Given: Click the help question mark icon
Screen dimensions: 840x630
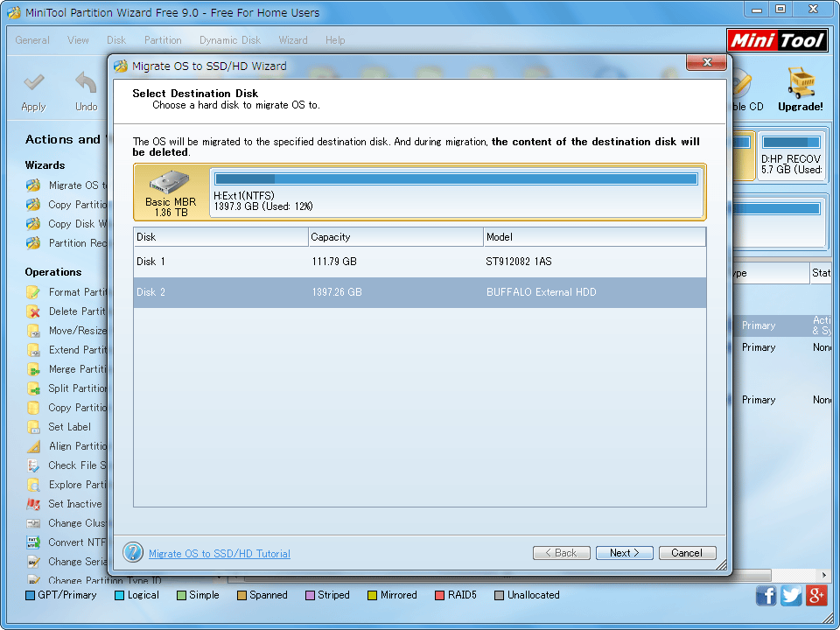Looking at the screenshot, I should 133,552.
